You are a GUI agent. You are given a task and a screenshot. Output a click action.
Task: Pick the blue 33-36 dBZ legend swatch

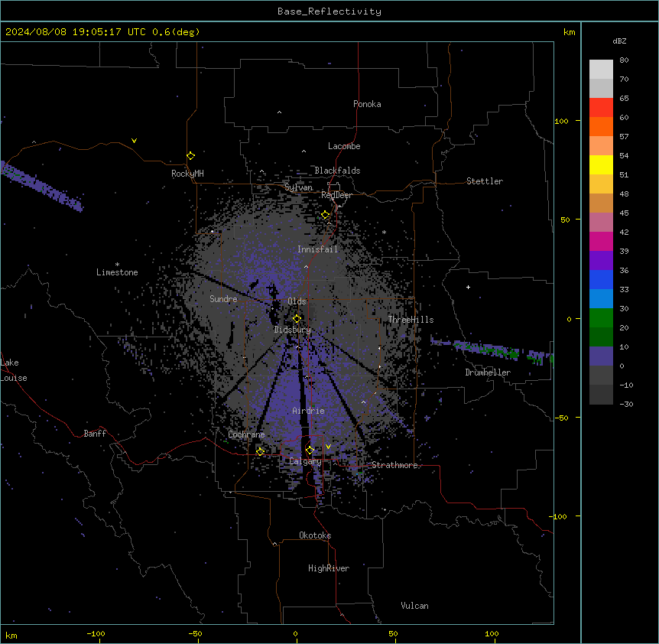pyautogui.click(x=601, y=279)
